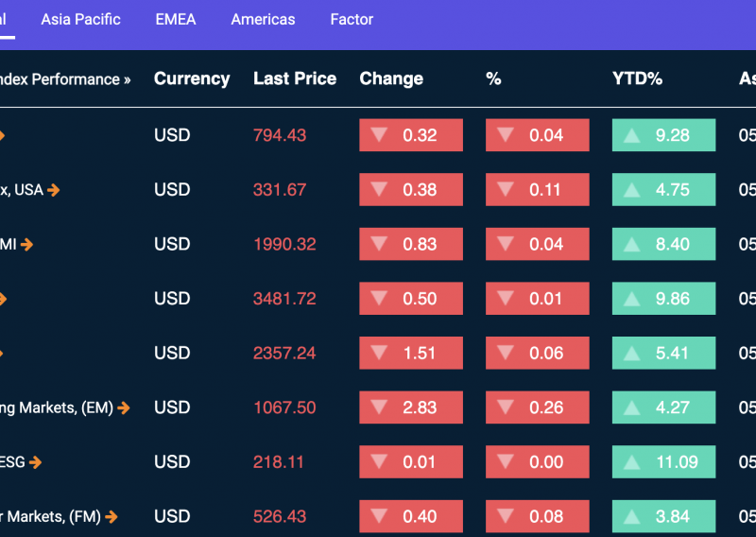
Task: Click the last price 794.43
Action: click(x=280, y=135)
